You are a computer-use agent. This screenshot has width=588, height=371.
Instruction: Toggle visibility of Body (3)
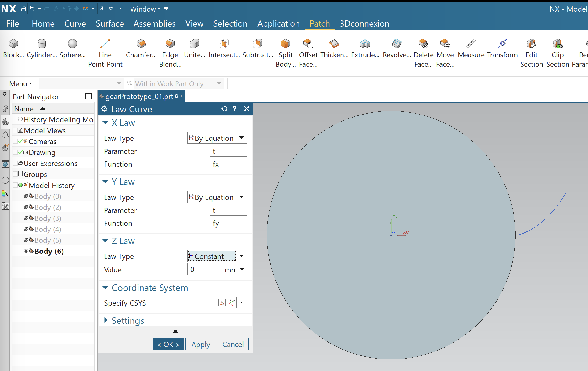pyautogui.click(x=26, y=218)
